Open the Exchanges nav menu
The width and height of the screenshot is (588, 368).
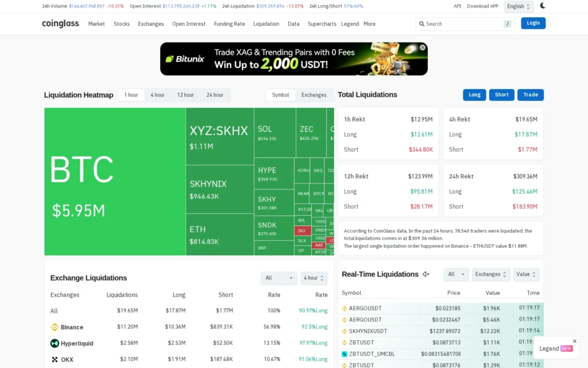[x=151, y=24]
